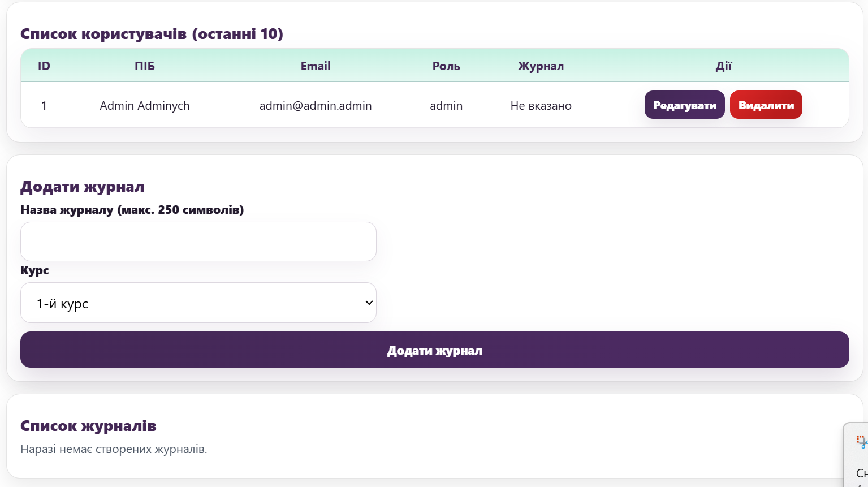Click the purple 'Редагувати' button
This screenshot has height=487, width=868.
[x=684, y=105]
